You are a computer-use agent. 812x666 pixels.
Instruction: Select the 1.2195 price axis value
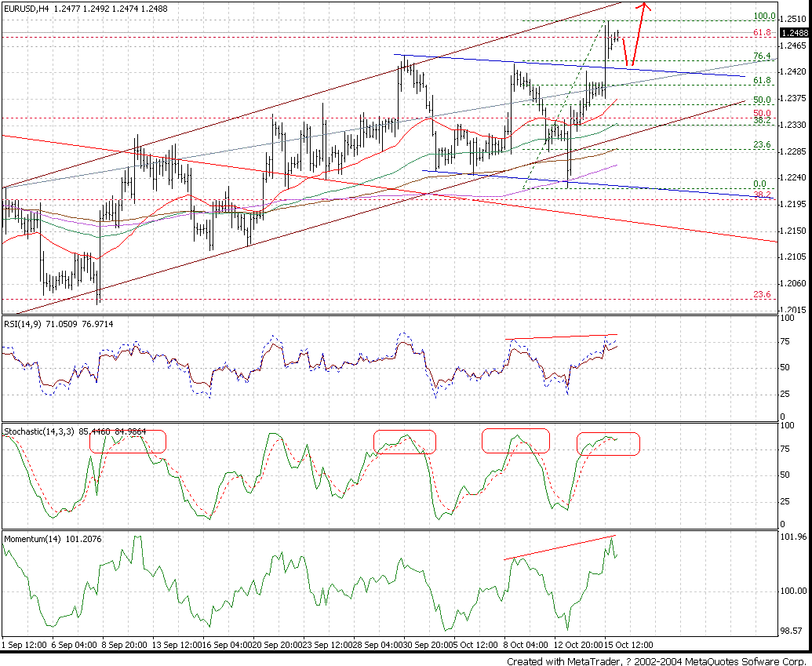[x=795, y=204]
